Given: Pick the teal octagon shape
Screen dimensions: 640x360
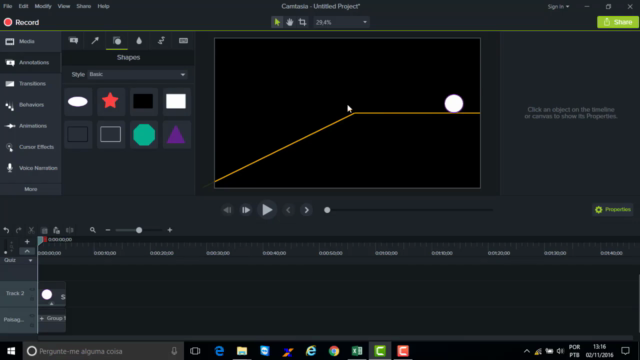Looking at the screenshot, I should pyautogui.click(x=144, y=134).
